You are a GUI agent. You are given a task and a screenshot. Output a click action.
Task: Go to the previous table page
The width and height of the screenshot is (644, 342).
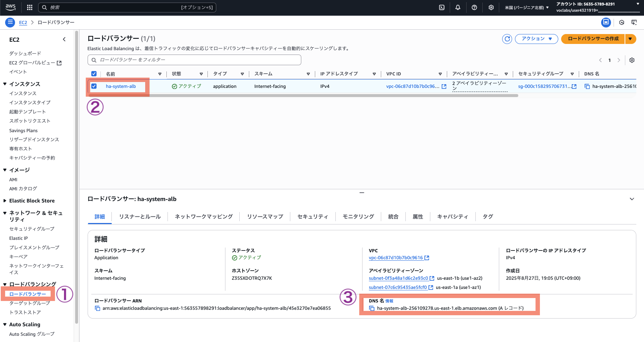point(600,60)
